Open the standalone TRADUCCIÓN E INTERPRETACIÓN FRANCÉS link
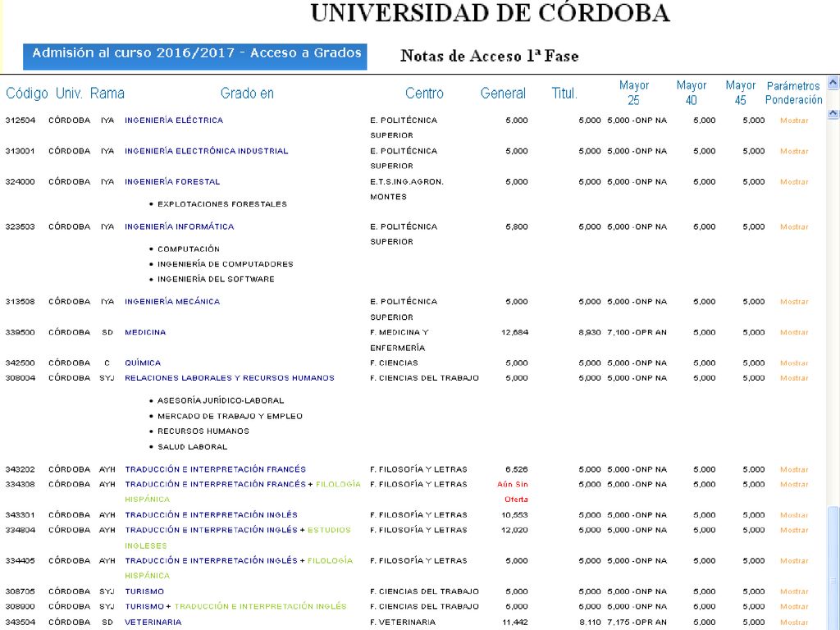This screenshot has height=630, width=840. 215,469
